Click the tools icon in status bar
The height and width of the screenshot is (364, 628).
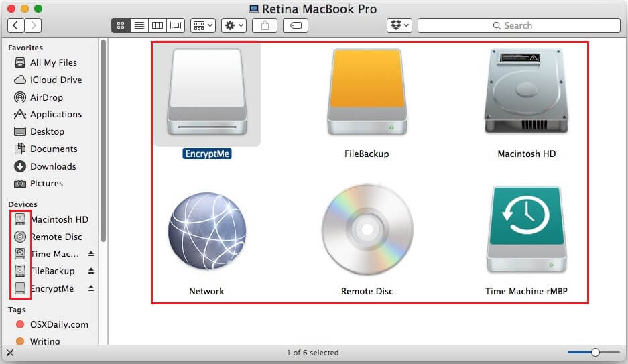10,353
